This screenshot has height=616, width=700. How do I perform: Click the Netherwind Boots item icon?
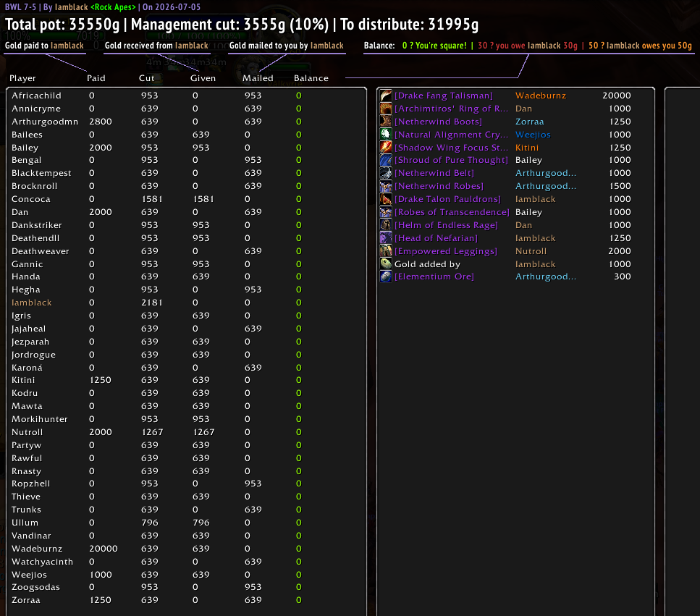[386, 122]
